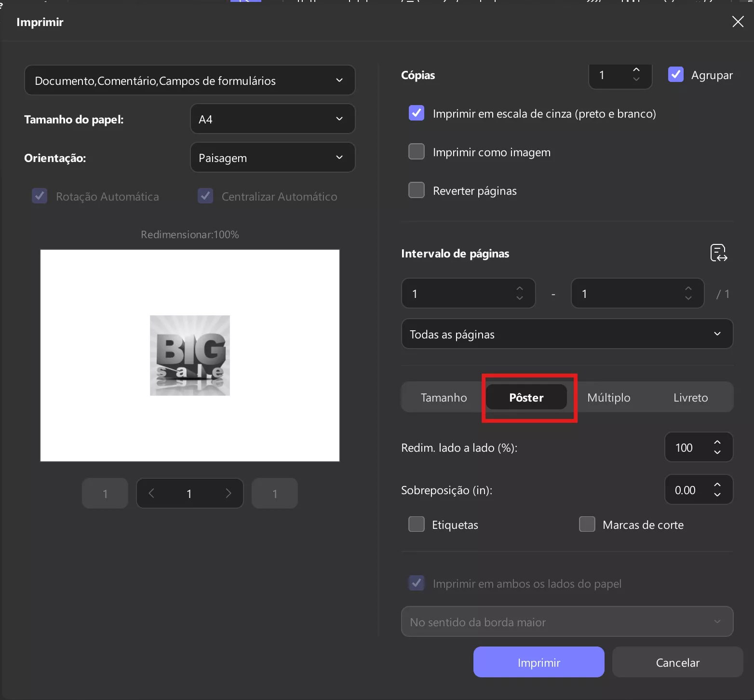Enable Imprimir como imagem checkbox

tap(417, 152)
